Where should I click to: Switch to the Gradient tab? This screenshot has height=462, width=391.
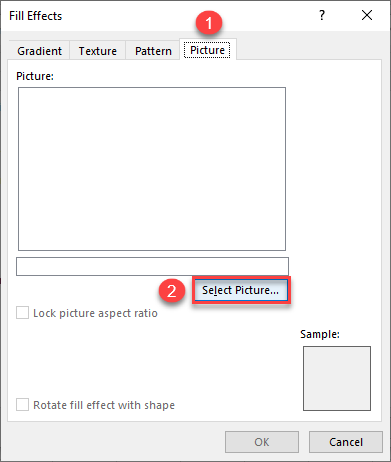click(39, 51)
